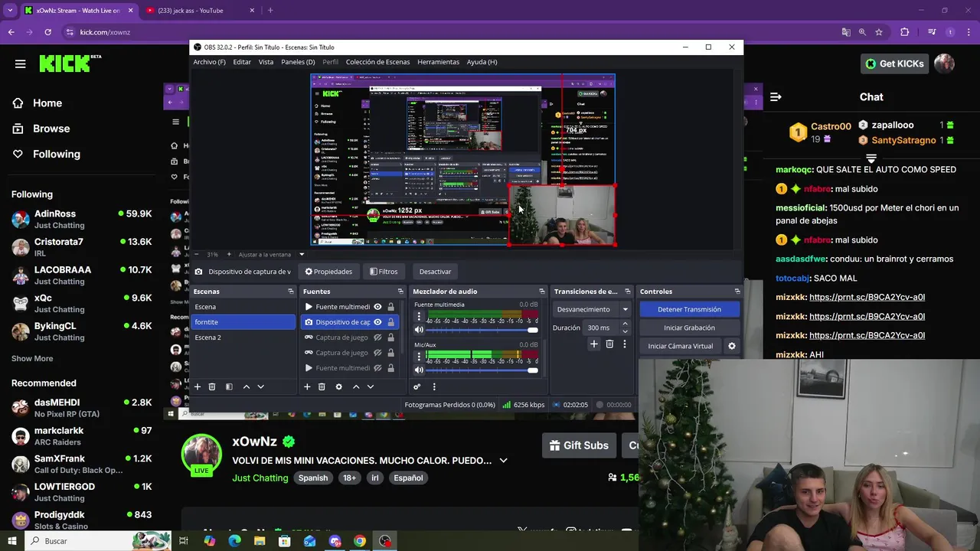Pop out the Mezclador de audio dock
980x551 pixels.
coord(542,292)
